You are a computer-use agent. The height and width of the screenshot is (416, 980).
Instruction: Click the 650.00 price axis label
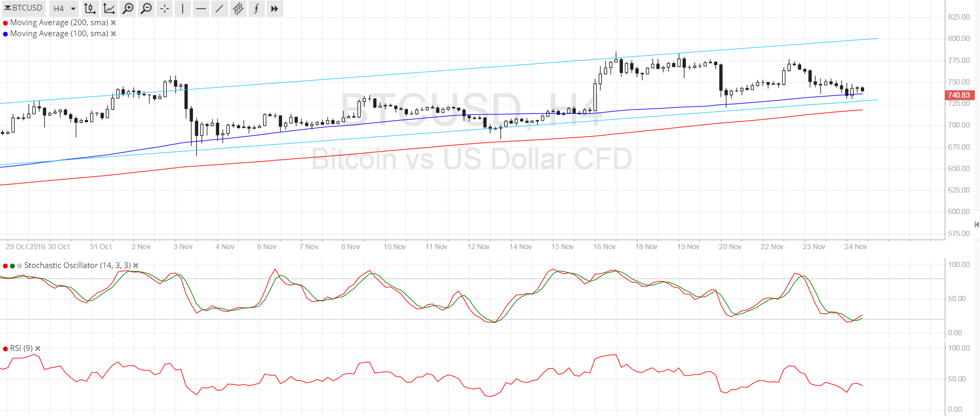tap(959, 168)
